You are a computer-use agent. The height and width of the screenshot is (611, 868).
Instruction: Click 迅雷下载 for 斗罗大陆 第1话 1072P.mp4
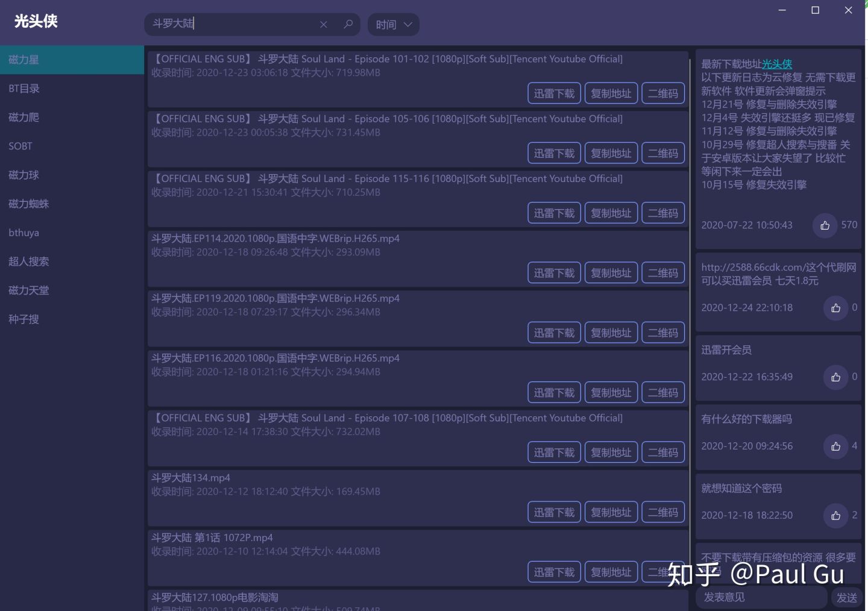point(554,572)
